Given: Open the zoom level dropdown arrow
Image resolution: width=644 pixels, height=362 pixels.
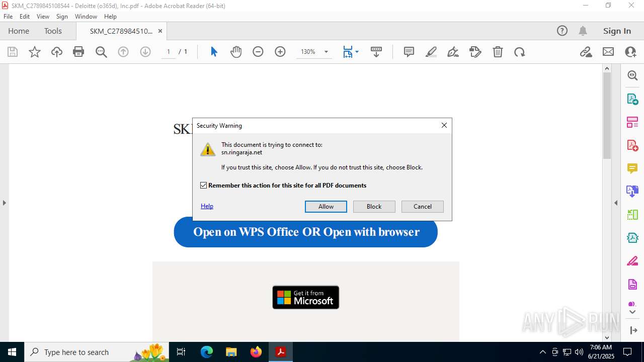Looking at the screenshot, I should 326,52.
